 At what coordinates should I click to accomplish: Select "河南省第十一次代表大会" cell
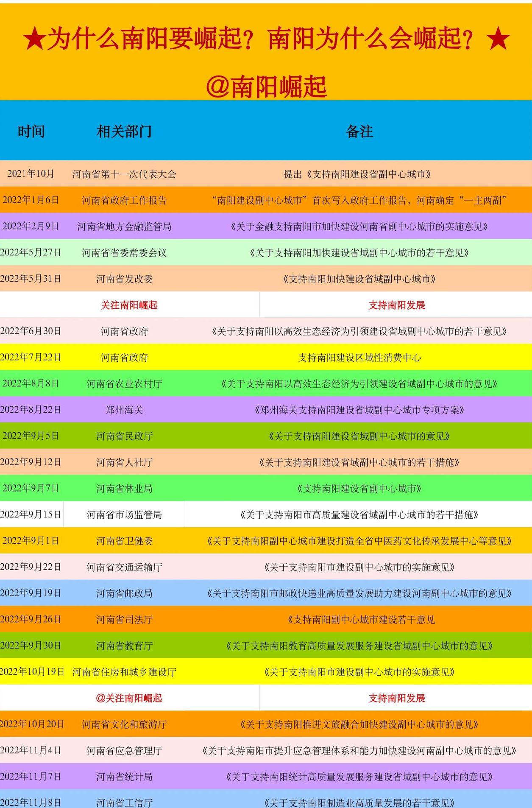click(124, 174)
